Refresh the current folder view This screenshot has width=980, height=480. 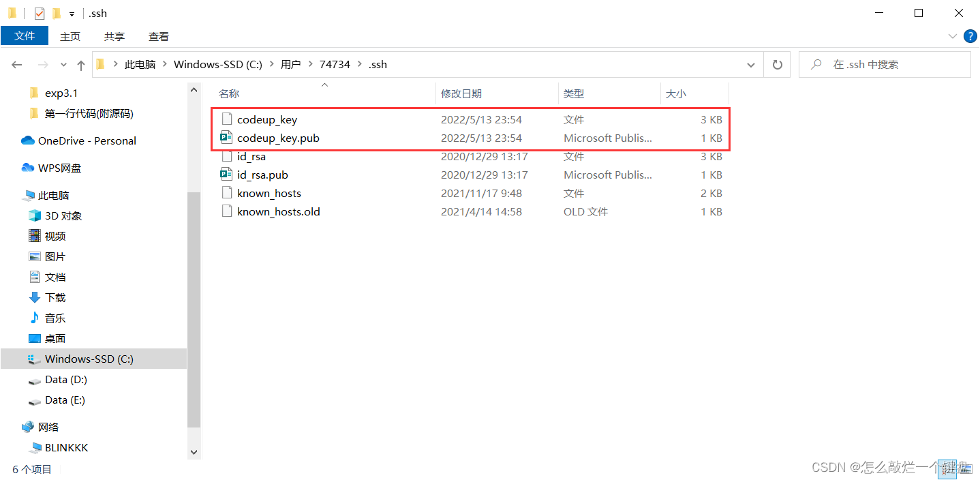(x=777, y=65)
